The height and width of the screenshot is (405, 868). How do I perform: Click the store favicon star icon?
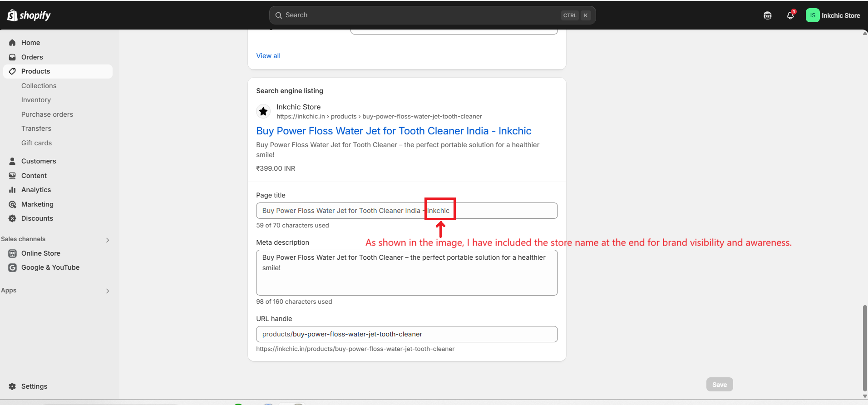(x=263, y=111)
